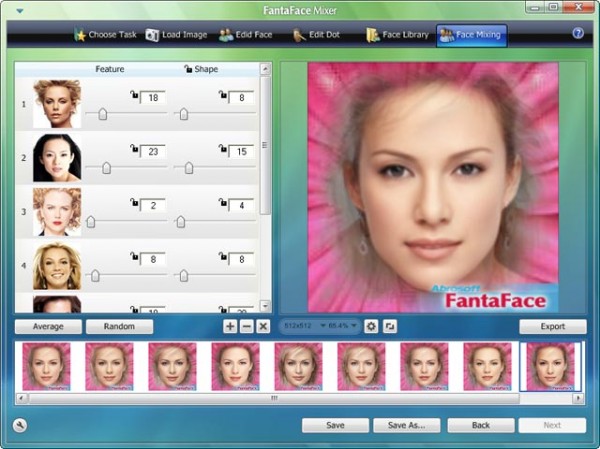Image resolution: width=600 pixels, height=449 pixels.
Task: Click feature slider for face 3
Action: pyautogui.click(x=91, y=221)
